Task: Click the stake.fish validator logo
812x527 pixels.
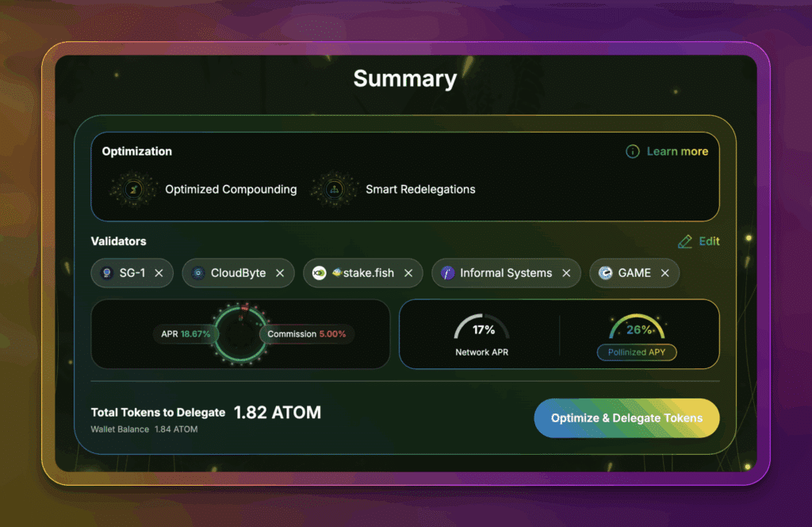Action: tap(319, 273)
